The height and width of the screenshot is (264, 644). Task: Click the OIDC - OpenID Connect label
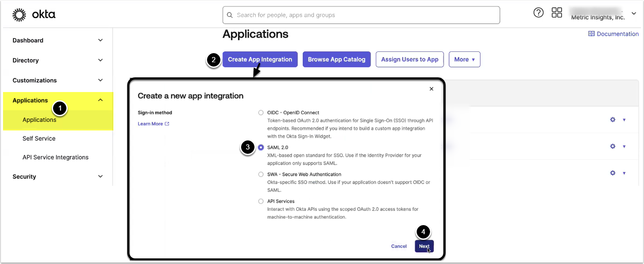pos(293,113)
